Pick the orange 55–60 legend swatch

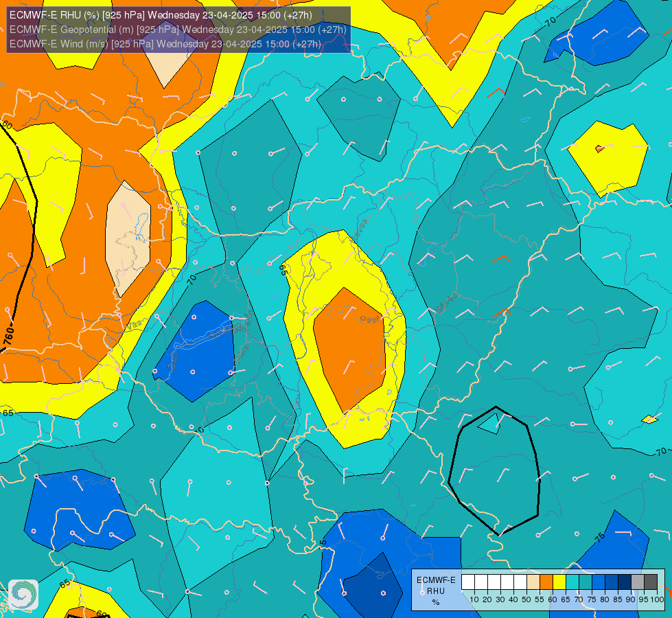pyautogui.click(x=546, y=582)
